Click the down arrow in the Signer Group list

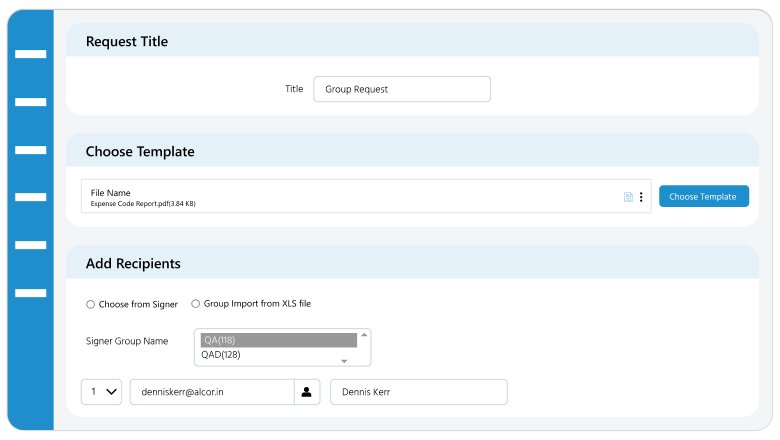click(344, 361)
